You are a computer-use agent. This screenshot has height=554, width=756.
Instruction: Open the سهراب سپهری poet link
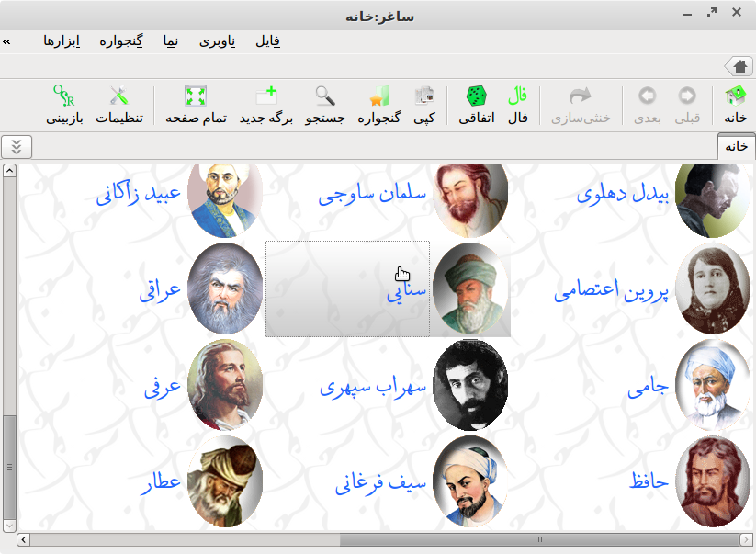coord(373,387)
